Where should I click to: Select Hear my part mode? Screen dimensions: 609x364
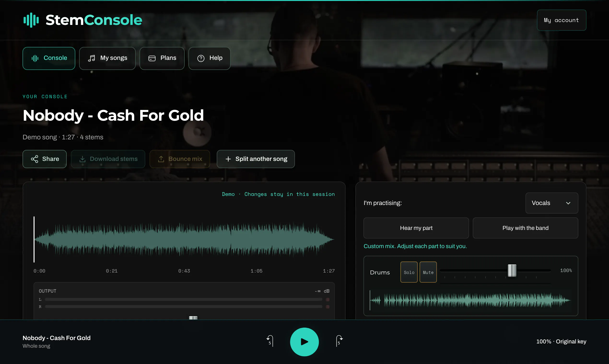tap(416, 228)
